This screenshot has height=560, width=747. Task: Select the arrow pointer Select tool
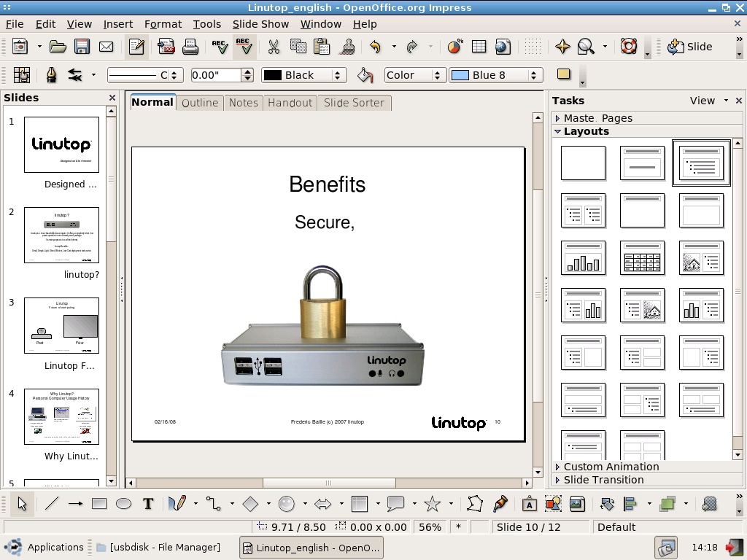tap(22, 504)
